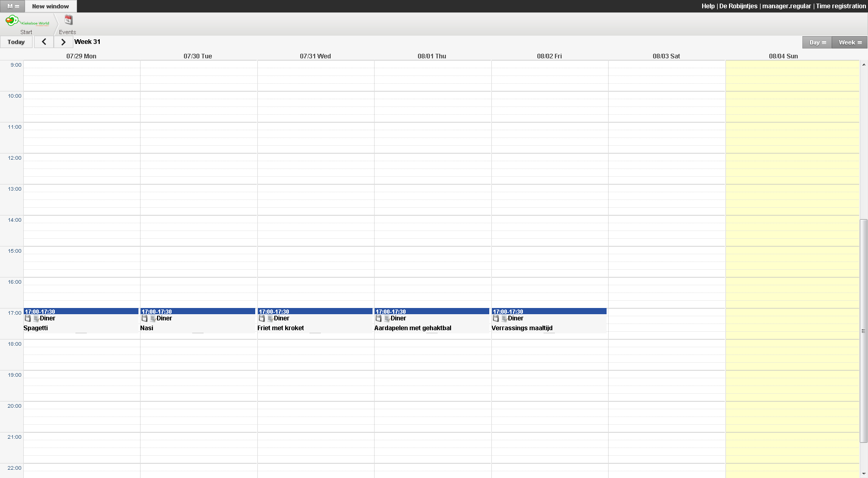Open the M menu dropdown
This screenshot has height=478, width=868.
[13, 6]
